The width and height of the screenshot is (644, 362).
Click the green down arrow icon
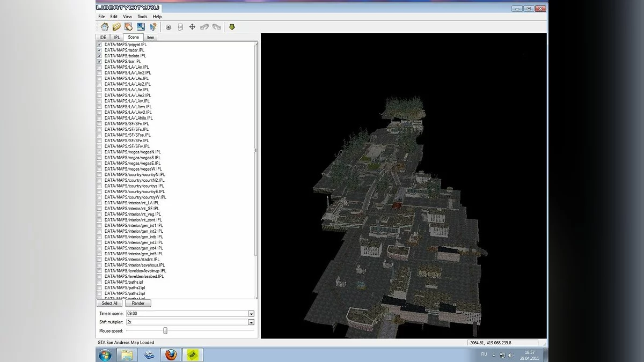pyautogui.click(x=232, y=27)
